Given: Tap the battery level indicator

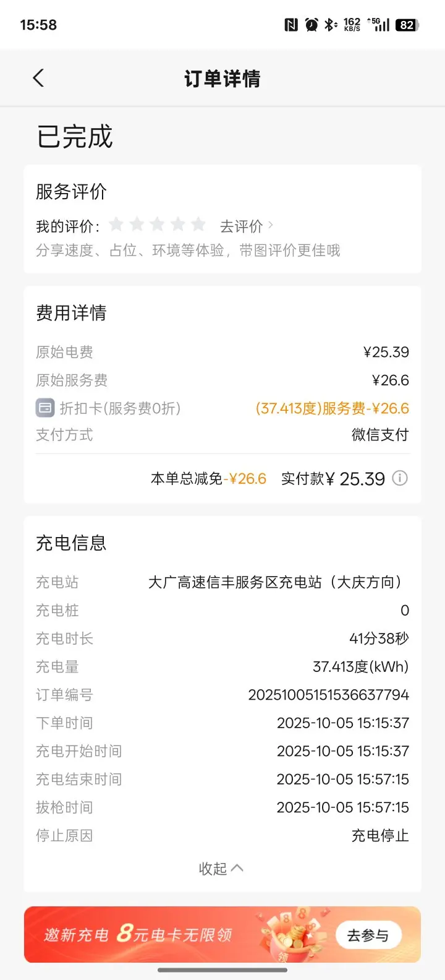Looking at the screenshot, I should point(407,25).
